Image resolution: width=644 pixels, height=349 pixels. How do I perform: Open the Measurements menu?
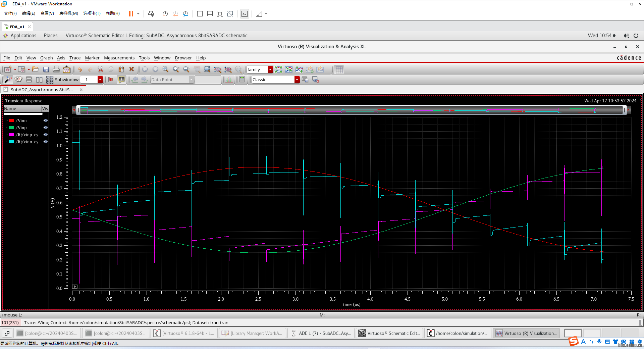click(x=119, y=58)
